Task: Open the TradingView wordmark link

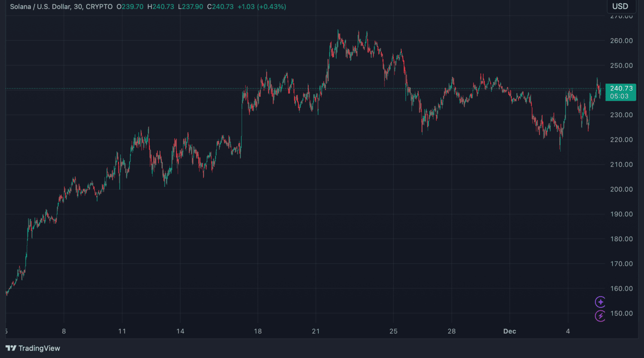Action: pos(39,348)
